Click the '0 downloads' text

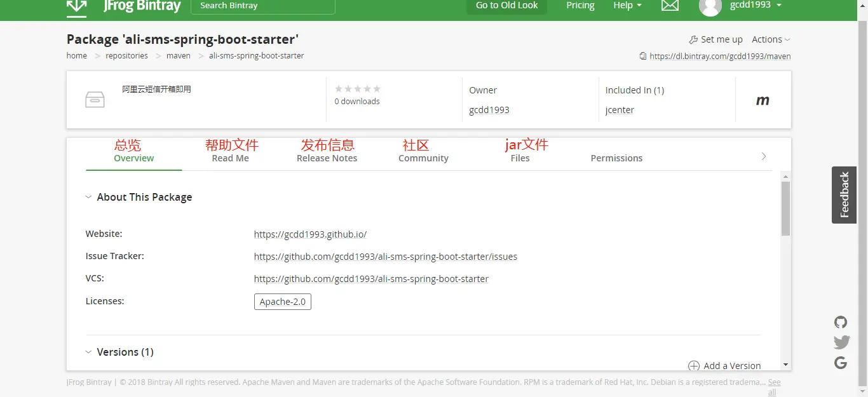357,102
